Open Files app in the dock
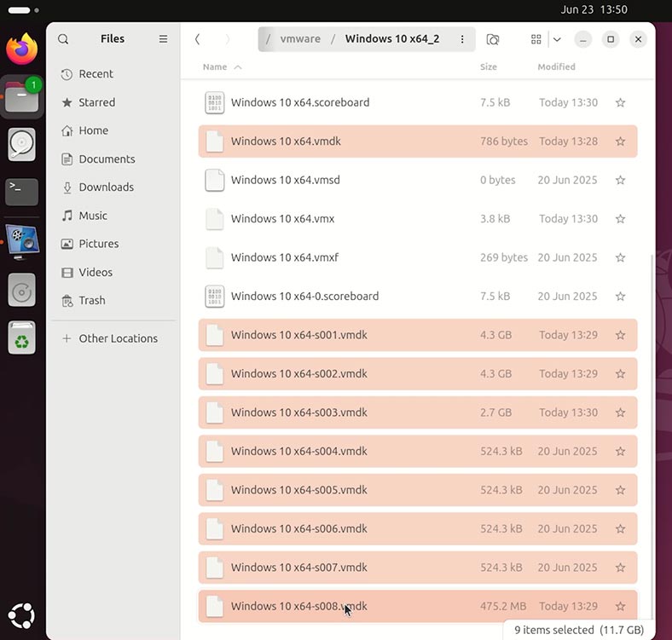672x640 pixels. (22, 97)
